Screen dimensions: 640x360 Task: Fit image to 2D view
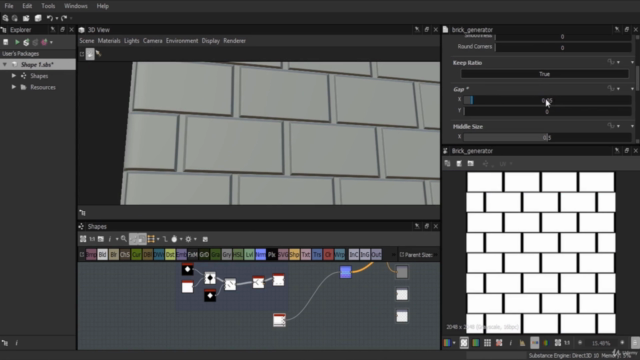[558, 343]
